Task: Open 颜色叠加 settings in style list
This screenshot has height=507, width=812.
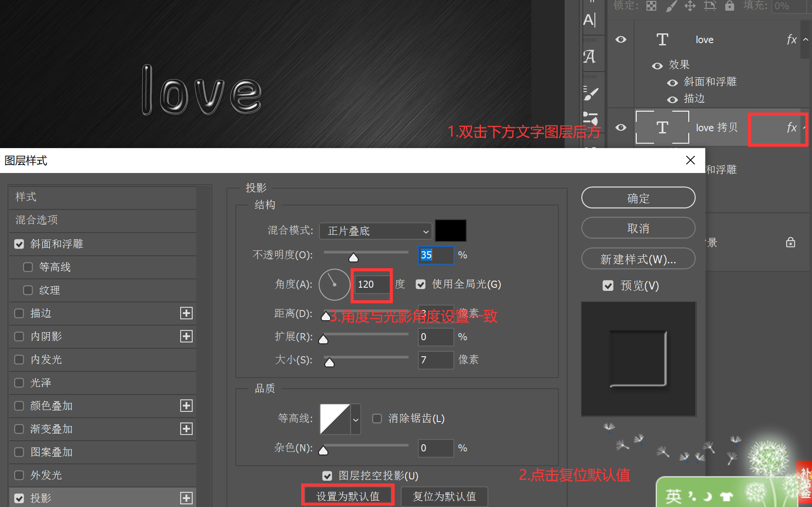Action: click(52, 406)
